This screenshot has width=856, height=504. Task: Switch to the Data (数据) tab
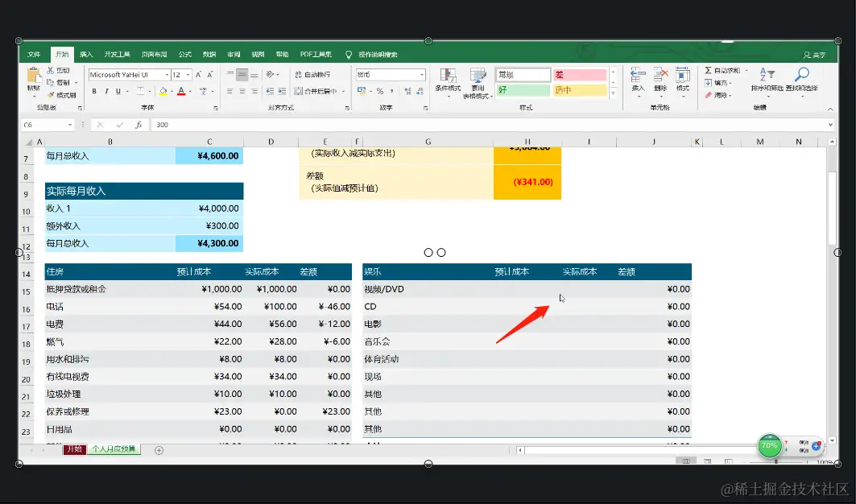point(209,55)
